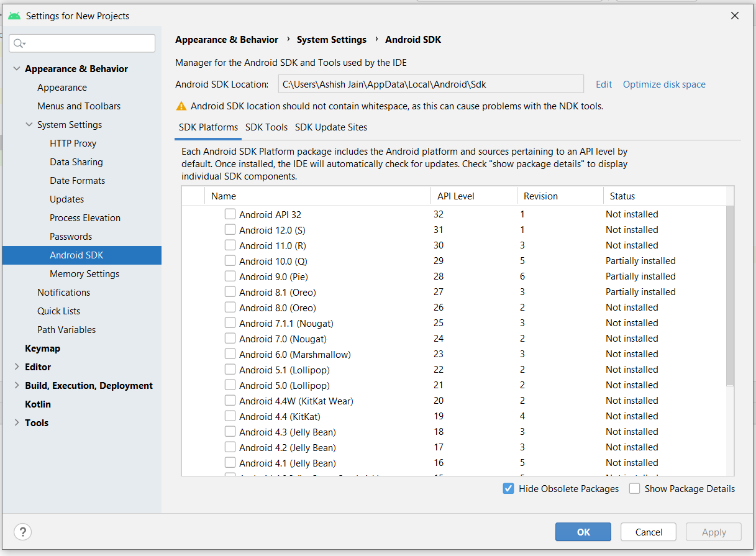
Task: Click the yellow warning triangle icon
Action: point(181,106)
